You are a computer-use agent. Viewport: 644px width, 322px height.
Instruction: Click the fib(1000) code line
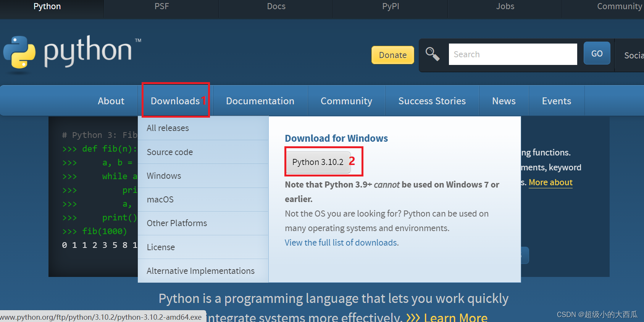95,231
